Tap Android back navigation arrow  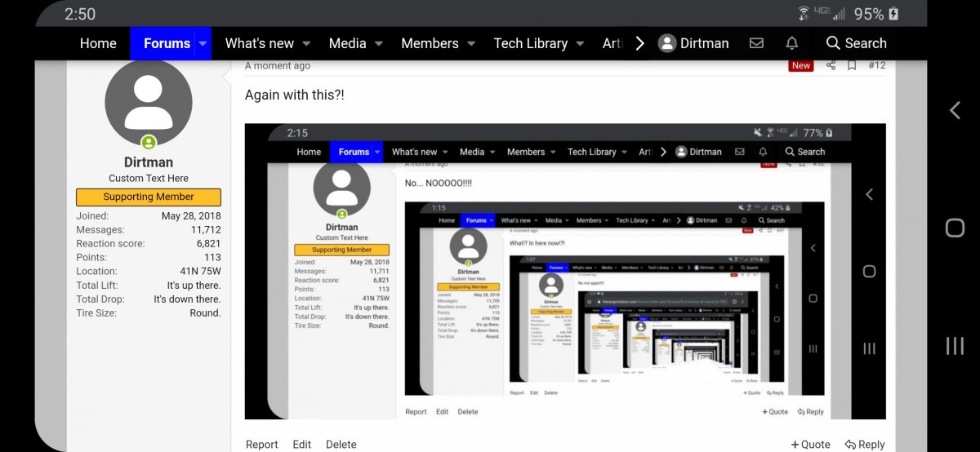[955, 111]
